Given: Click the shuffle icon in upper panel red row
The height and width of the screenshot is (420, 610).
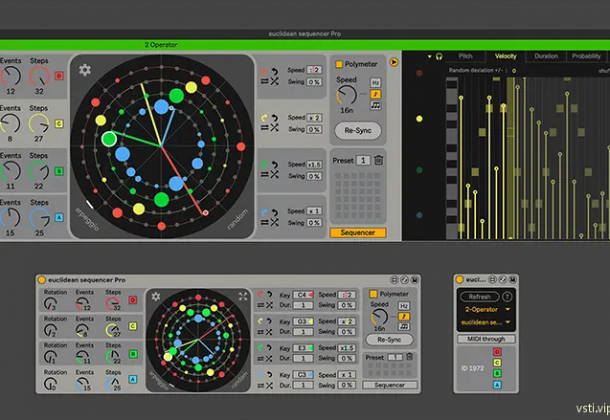Looking at the screenshot, I should (x=275, y=81).
